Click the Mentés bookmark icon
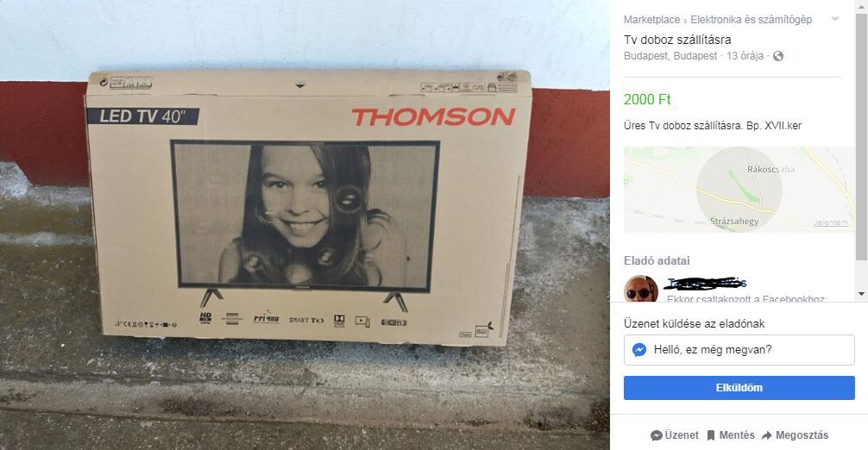The width and height of the screenshot is (868, 450). (x=711, y=435)
